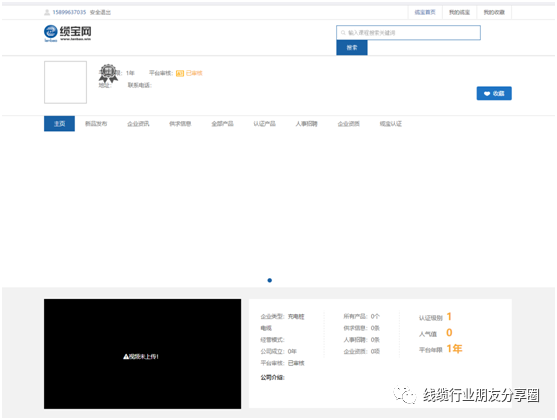Click the gear-and-ribbon certification badge icon

(108, 74)
